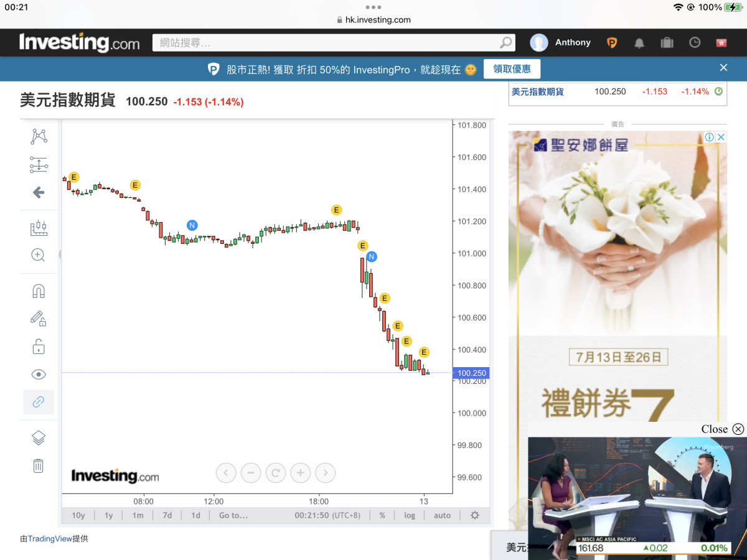Screen dimensions: 747x560
Task: Click the Wi-Fi status icon
Action: tap(678, 7)
